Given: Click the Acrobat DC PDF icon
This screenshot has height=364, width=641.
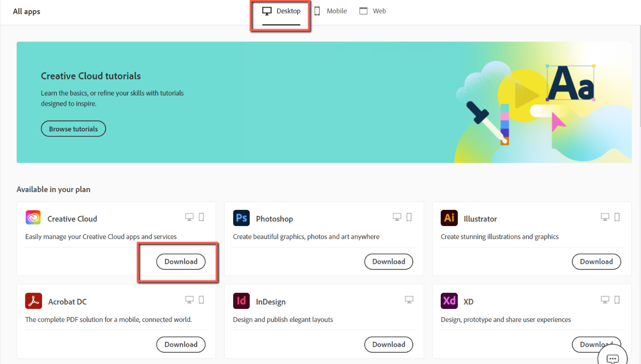Looking at the screenshot, I should [33, 301].
